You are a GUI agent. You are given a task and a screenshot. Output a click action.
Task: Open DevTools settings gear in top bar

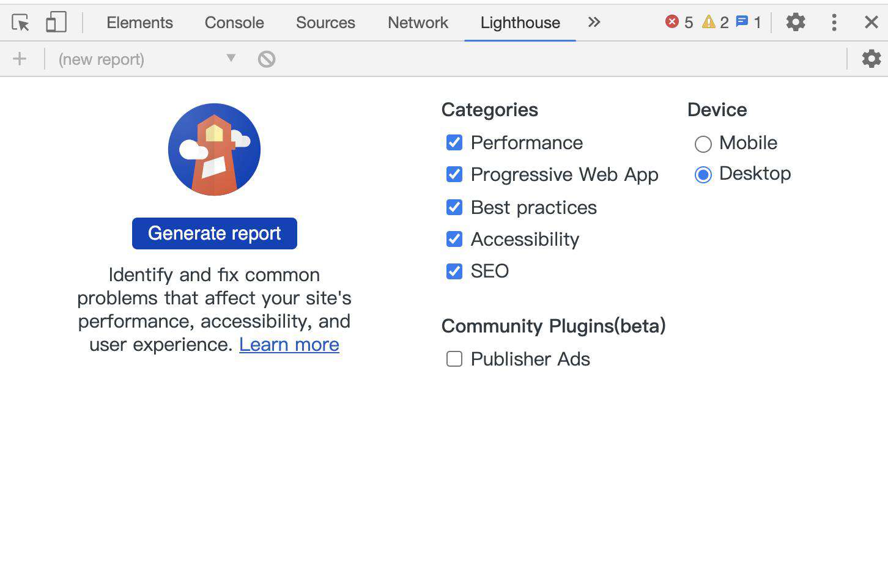click(796, 23)
